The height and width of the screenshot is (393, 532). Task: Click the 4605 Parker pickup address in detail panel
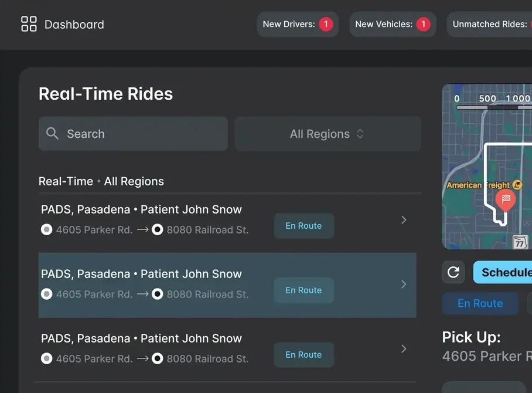coord(487,356)
